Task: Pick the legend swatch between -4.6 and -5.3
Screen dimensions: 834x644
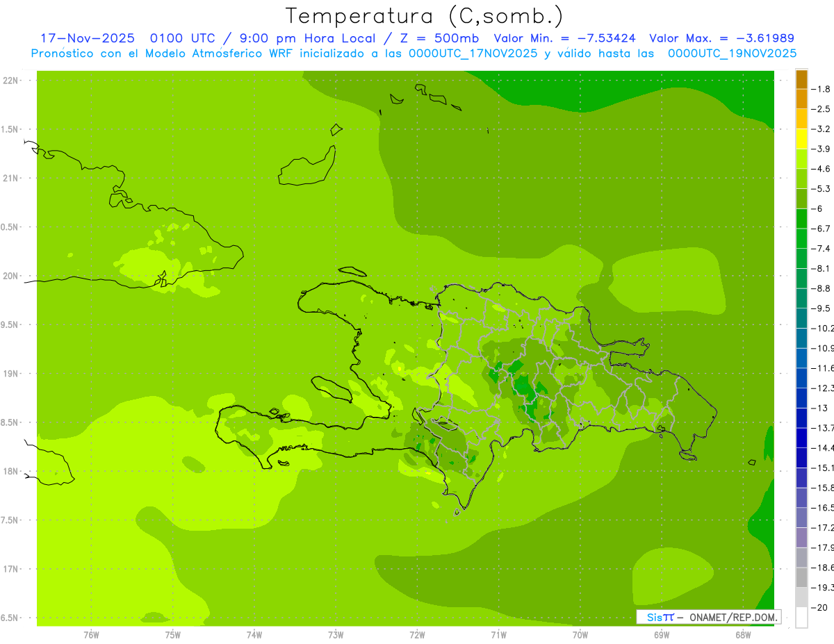Action: tap(801, 179)
